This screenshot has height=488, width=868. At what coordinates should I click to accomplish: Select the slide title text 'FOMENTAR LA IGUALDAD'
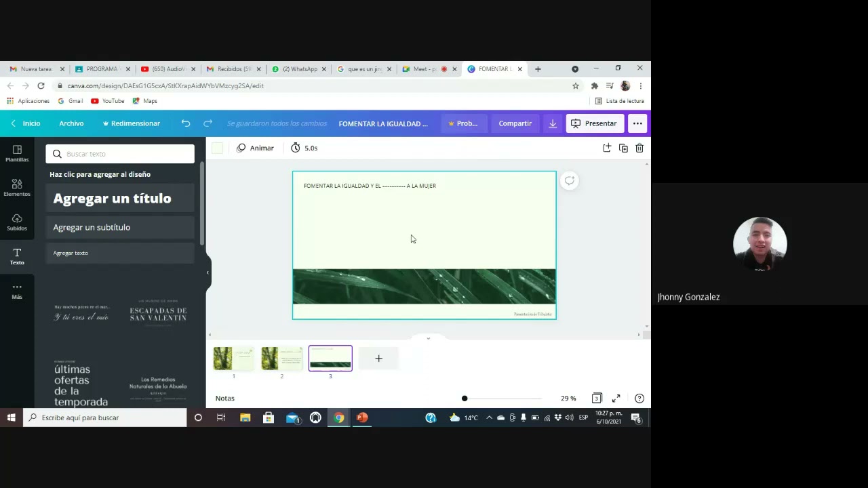coord(370,186)
